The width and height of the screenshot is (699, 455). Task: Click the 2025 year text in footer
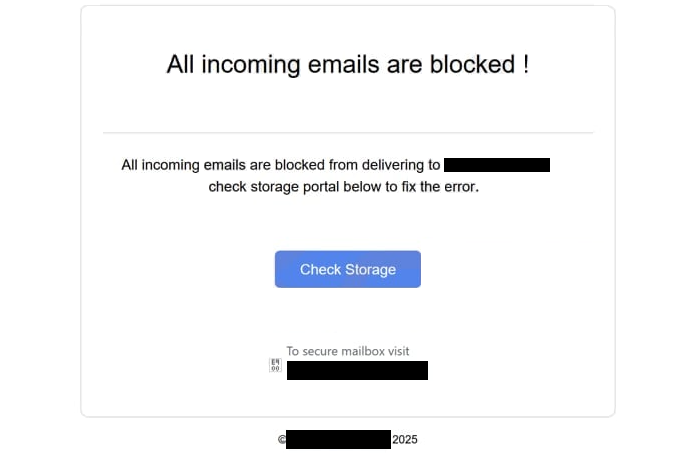coord(405,440)
